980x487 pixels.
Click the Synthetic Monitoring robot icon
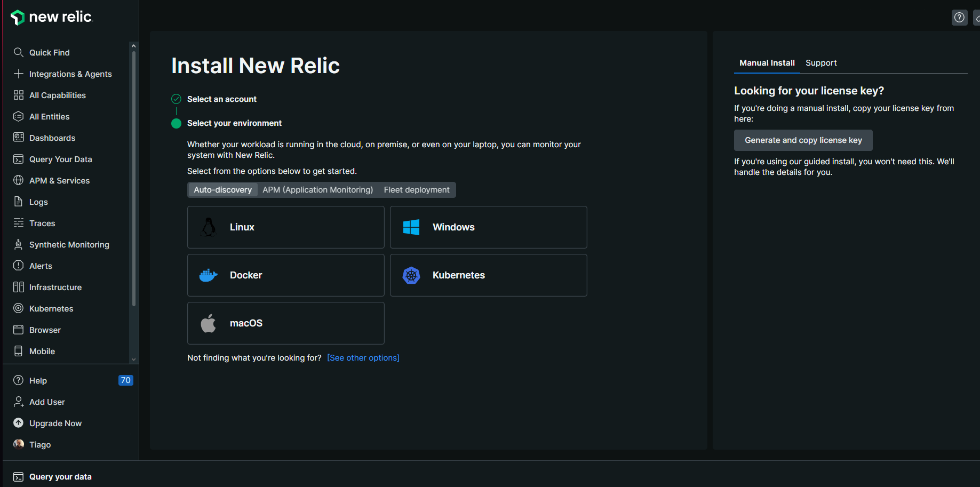click(19, 244)
